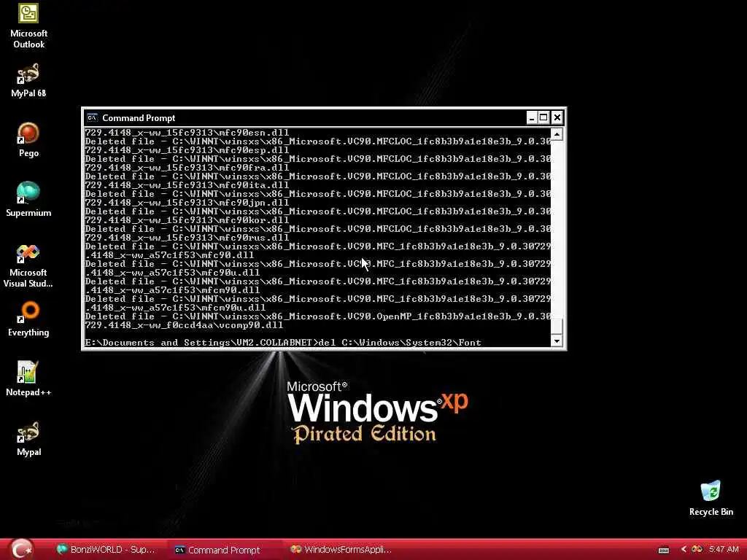Screen dimensions: 747x560
Task: Click the colorful tray icon beside the clock
Action: point(697,550)
